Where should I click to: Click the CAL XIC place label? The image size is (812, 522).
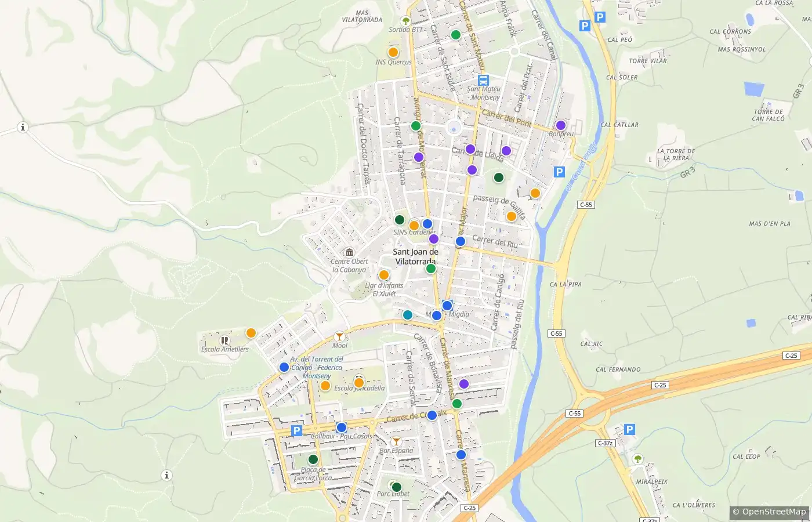(592, 344)
